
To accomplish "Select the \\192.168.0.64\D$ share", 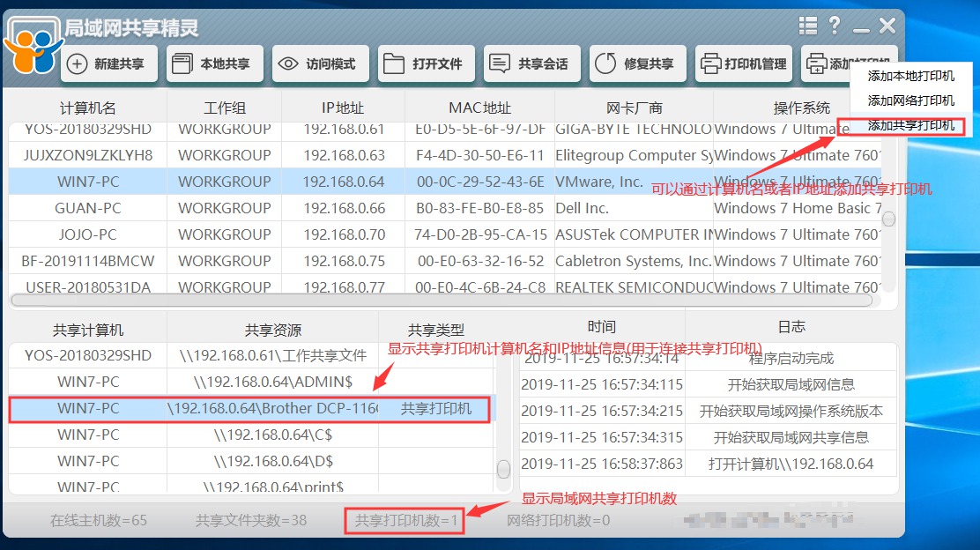I will click(273, 461).
